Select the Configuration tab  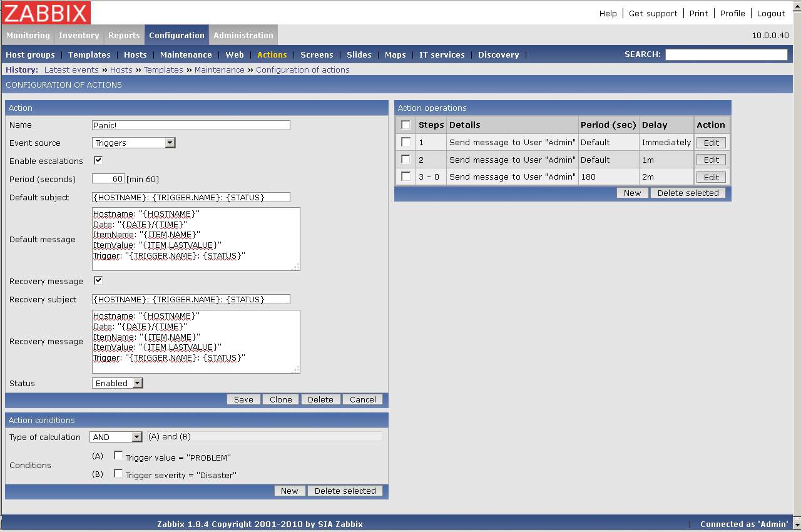tap(177, 35)
